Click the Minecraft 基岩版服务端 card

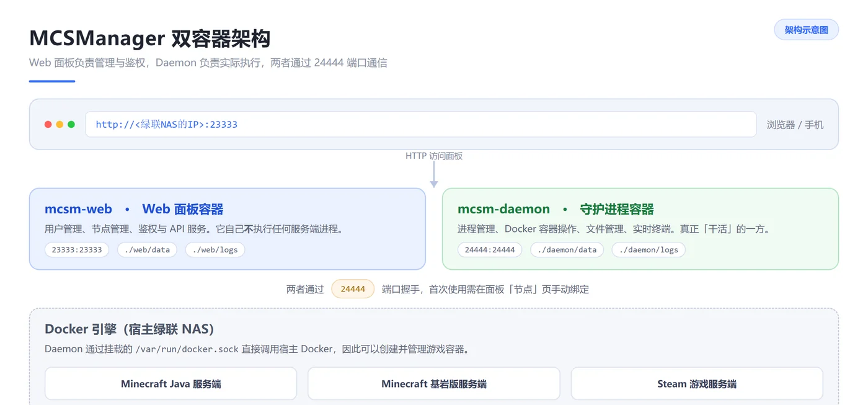coord(434,383)
